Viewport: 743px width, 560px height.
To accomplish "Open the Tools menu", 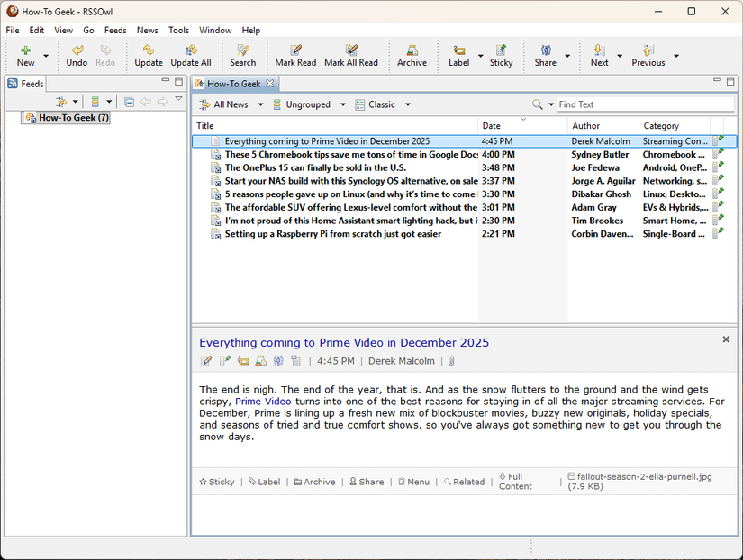I will [x=178, y=30].
